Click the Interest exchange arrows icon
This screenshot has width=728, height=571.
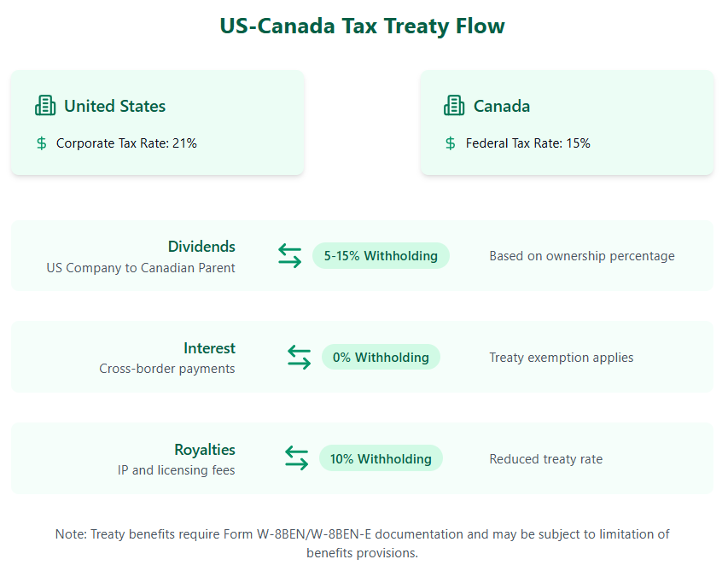[x=299, y=357]
